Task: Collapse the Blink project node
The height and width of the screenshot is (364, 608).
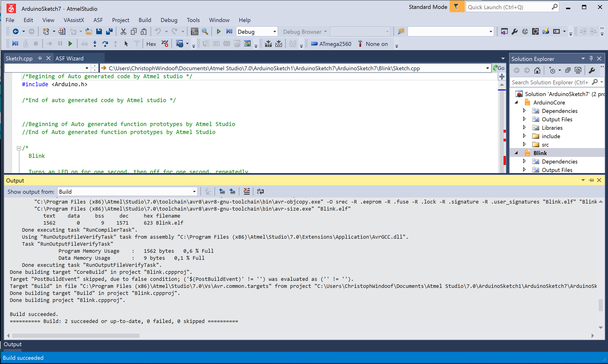Action: (x=516, y=153)
